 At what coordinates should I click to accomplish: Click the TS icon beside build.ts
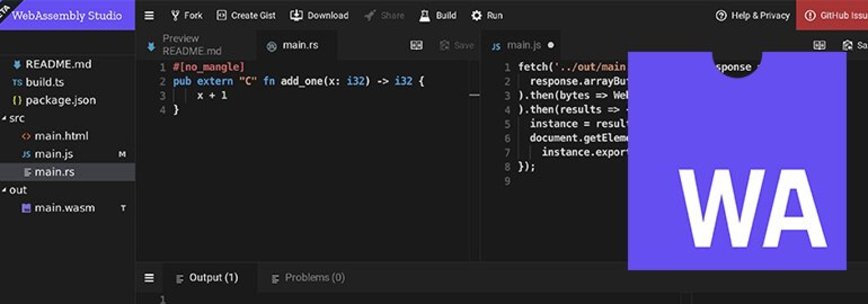coord(17,83)
